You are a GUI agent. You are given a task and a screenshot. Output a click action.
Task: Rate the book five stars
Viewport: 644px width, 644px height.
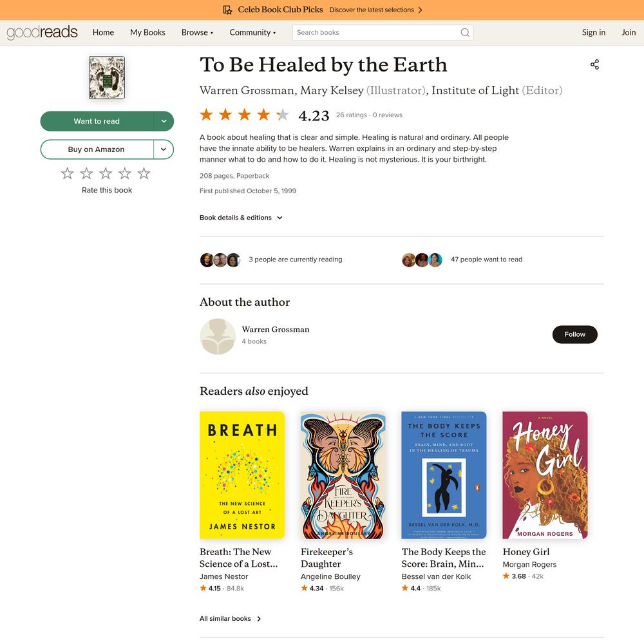coord(144,173)
